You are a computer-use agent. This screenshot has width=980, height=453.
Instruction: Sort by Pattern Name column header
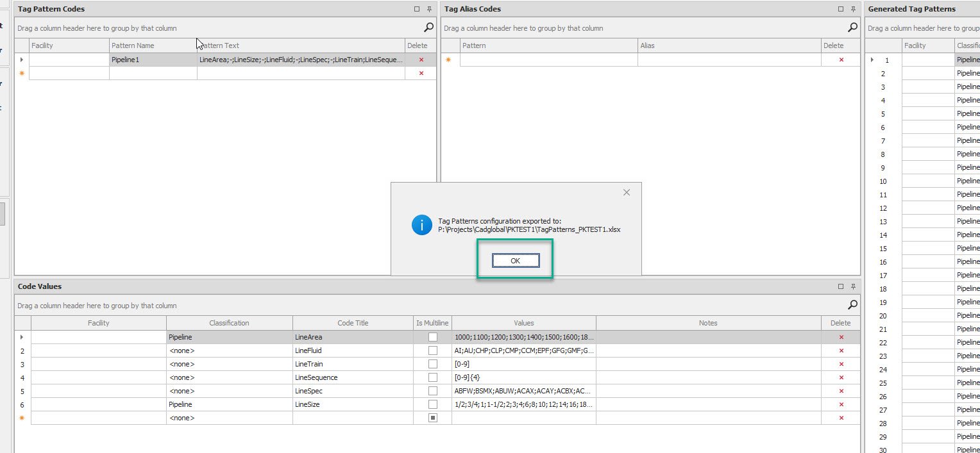coord(153,45)
